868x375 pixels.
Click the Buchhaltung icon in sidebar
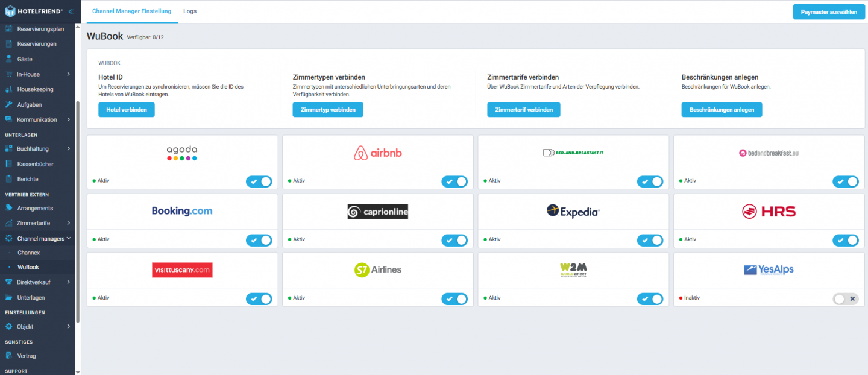point(9,148)
